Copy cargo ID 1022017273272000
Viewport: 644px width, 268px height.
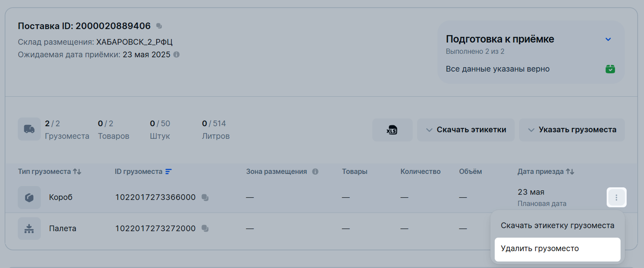[205, 229]
